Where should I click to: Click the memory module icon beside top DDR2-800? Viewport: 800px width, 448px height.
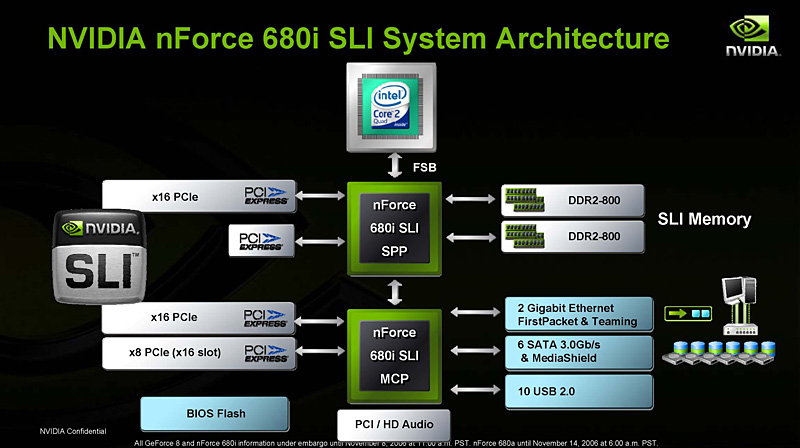coord(524,200)
